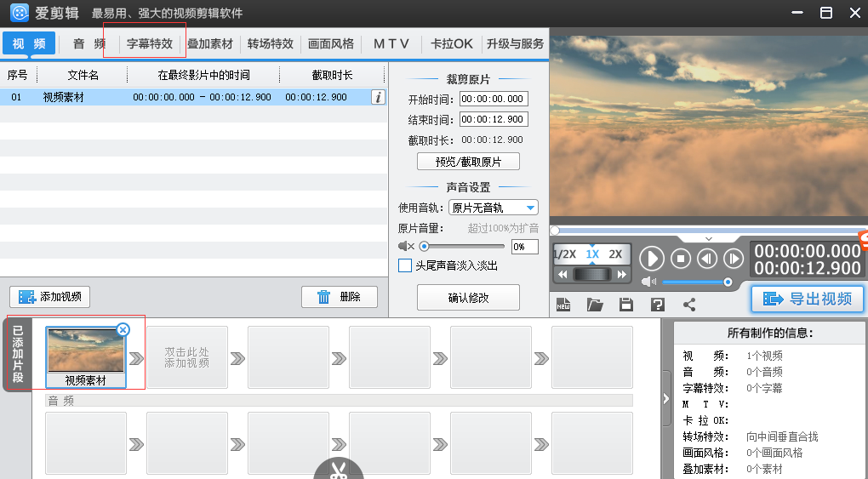This screenshot has height=479, width=868.
Task: Expand the small chevron below the preview
Action: click(709, 239)
